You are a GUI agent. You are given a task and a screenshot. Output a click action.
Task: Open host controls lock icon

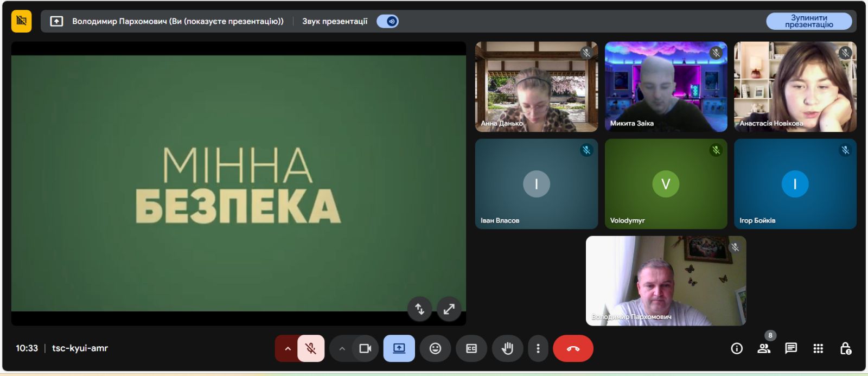(845, 348)
